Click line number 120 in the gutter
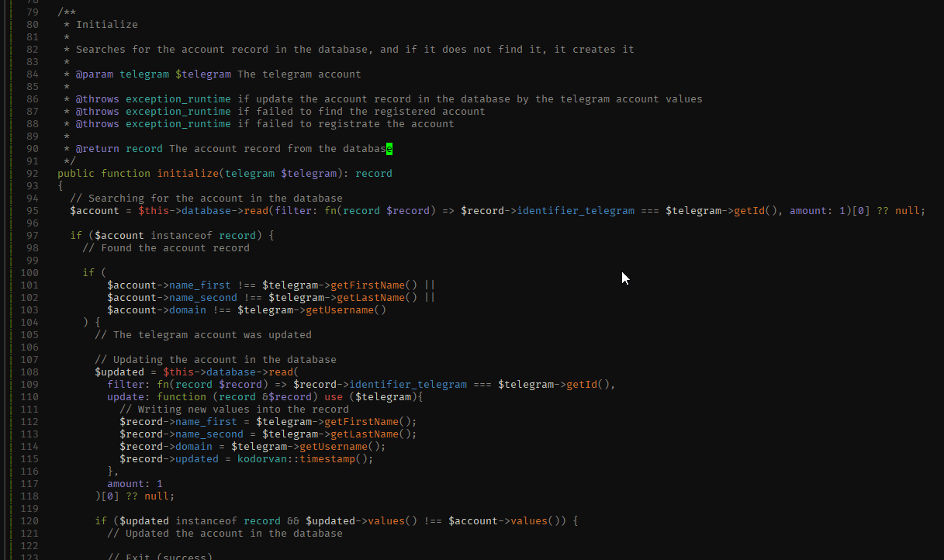 pyautogui.click(x=29, y=521)
